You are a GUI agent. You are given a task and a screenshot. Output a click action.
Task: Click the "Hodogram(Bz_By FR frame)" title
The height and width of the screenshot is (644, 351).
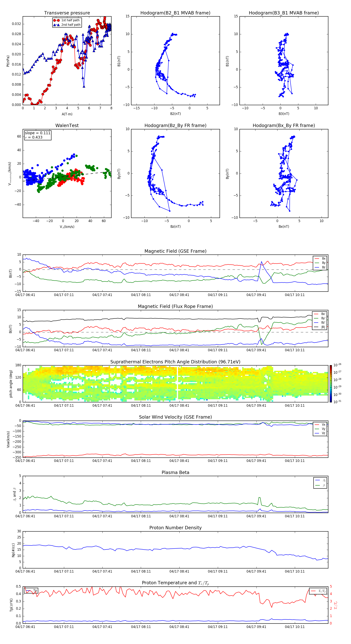pos(175,125)
